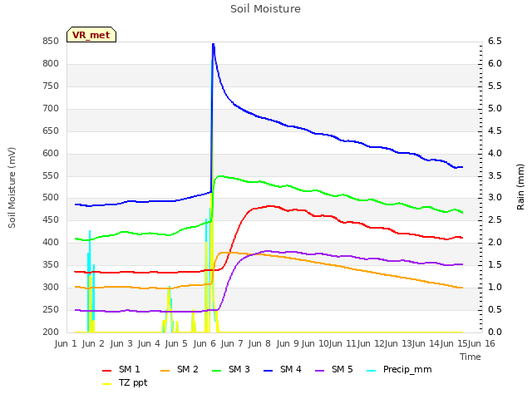The image size is (532, 399).
Task: Click the 3.0 rain axis value
Action: [495, 198]
